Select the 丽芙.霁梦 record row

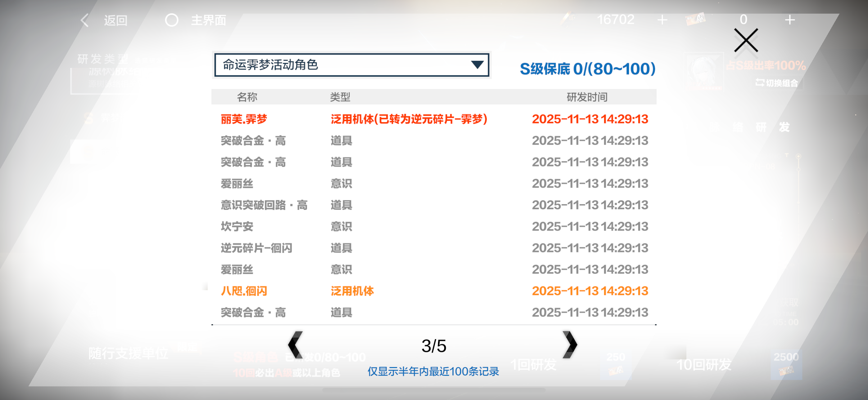point(434,119)
